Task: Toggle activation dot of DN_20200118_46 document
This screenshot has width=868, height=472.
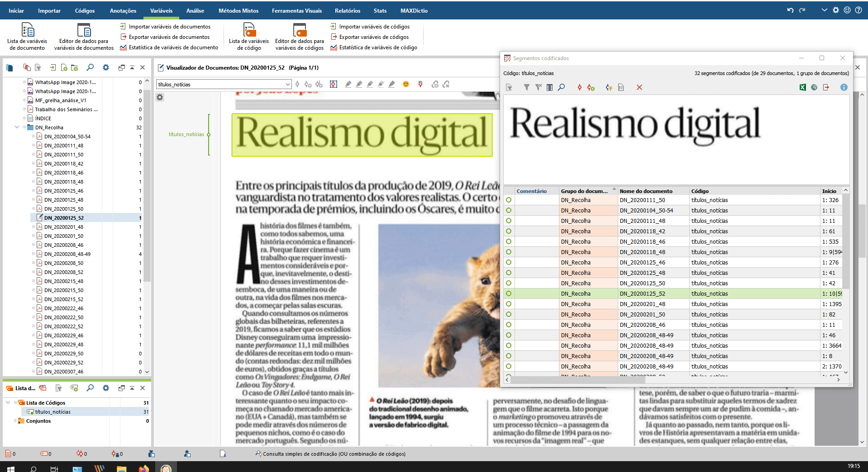Action: click(x=33, y=173)
